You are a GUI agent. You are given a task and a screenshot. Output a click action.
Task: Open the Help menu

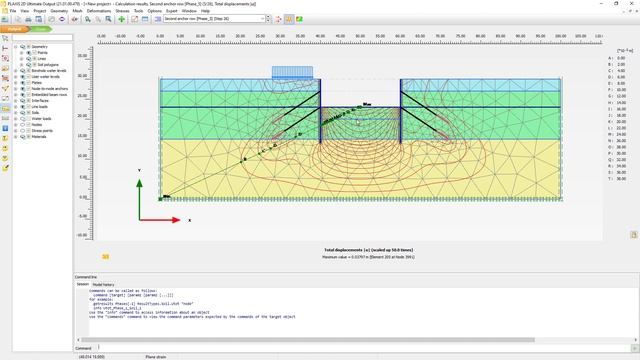pyautogui.click(x=205, y=11)
